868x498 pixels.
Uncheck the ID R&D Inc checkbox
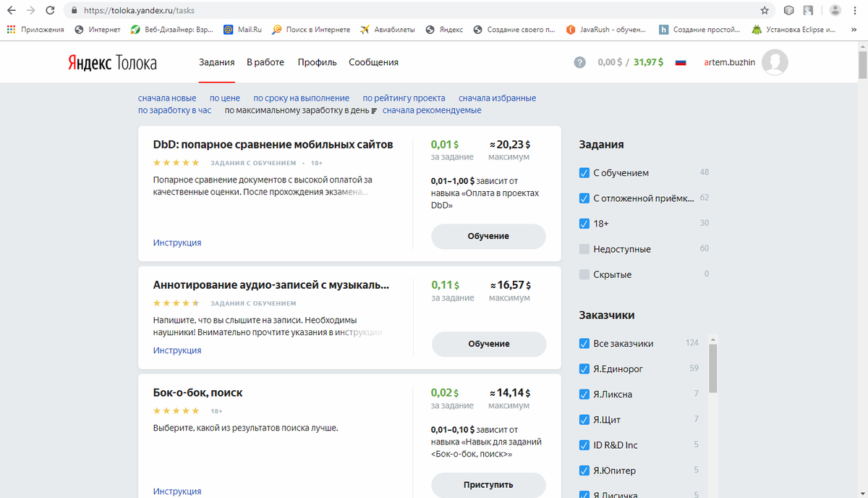click(584, 445)
